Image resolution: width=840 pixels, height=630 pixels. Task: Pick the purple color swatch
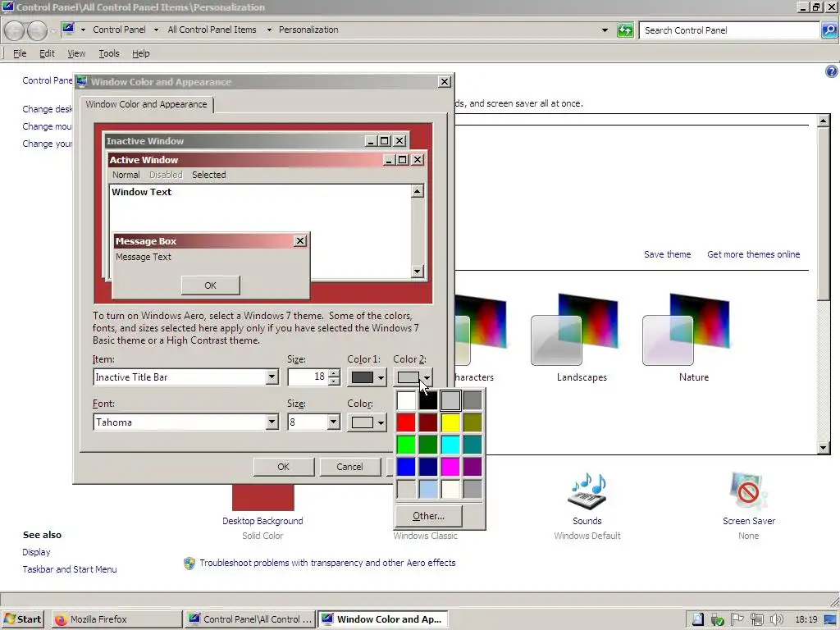[472, 467]
